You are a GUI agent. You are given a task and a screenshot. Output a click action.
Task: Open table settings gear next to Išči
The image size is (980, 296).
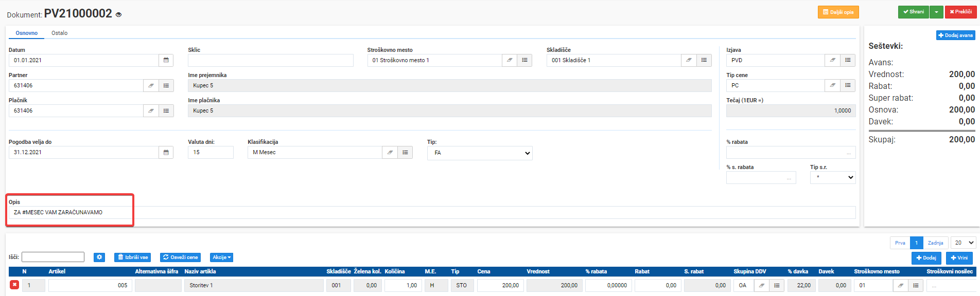[99, 257]
